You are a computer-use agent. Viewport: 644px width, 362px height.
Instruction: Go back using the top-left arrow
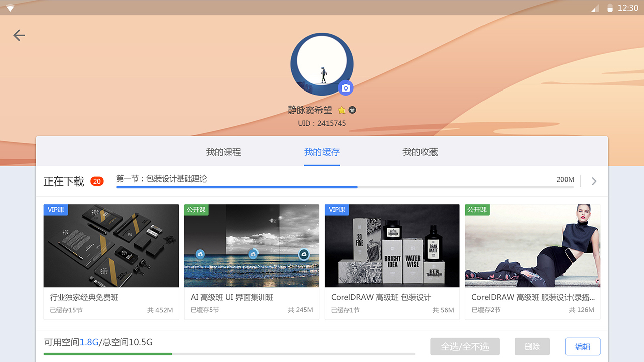point(19,35)
